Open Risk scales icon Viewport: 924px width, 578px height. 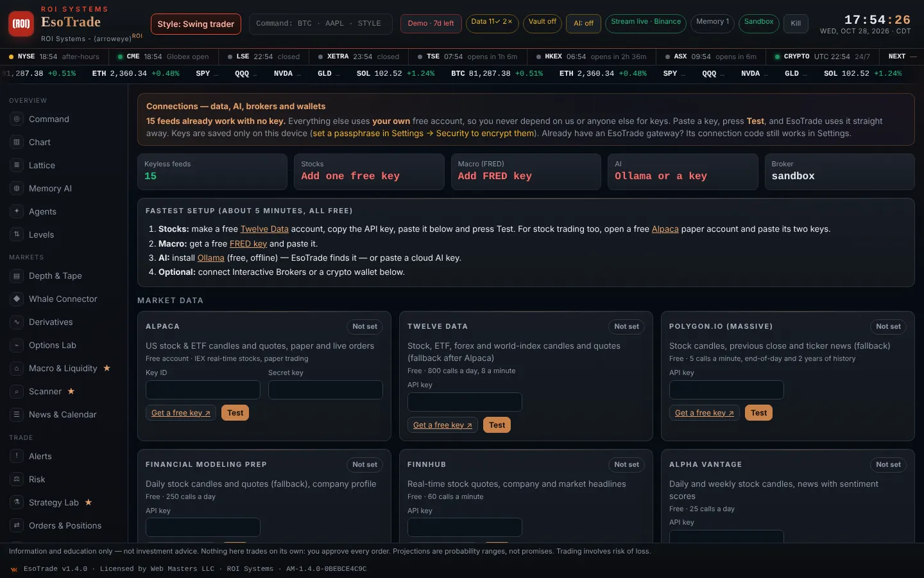17,479
